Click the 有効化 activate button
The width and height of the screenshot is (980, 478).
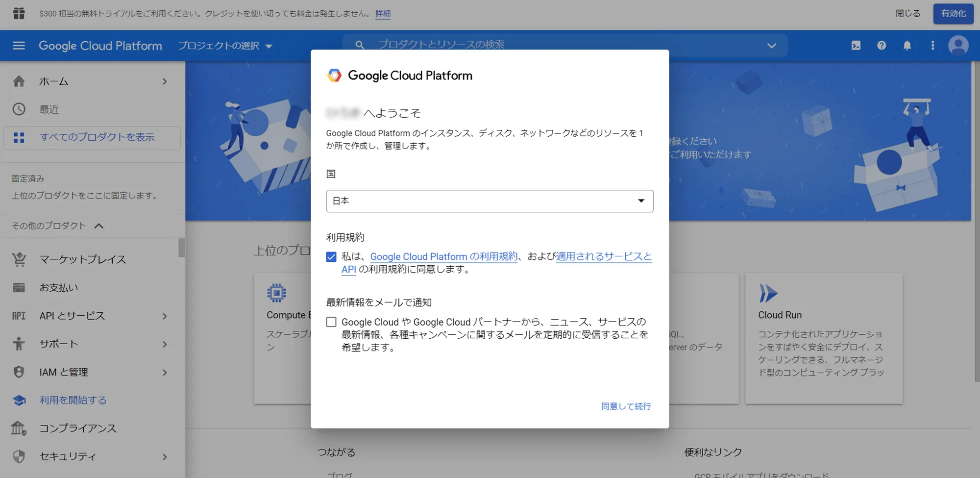953,14
